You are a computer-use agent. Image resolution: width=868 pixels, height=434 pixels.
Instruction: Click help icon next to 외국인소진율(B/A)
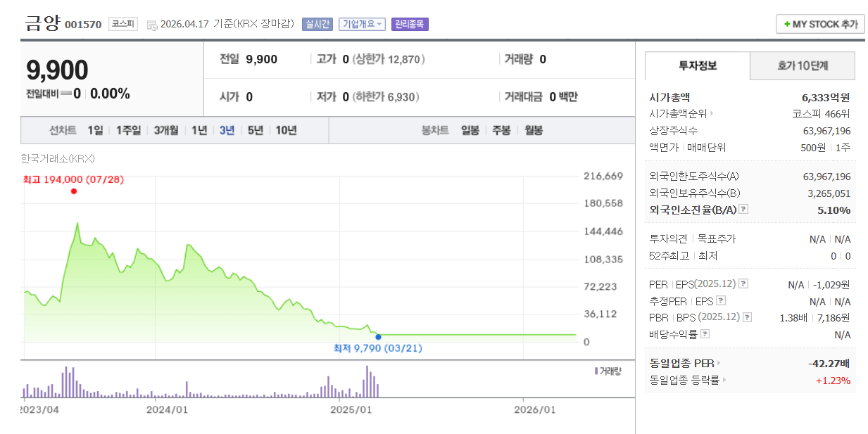(743, 210)
